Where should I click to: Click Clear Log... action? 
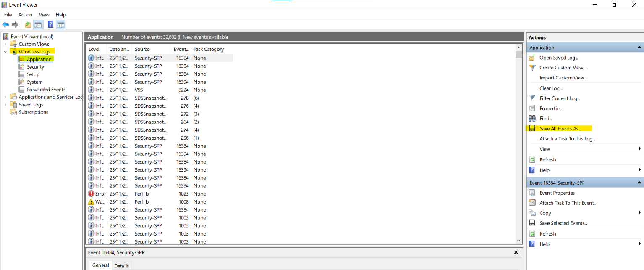(x=551, y=88)
